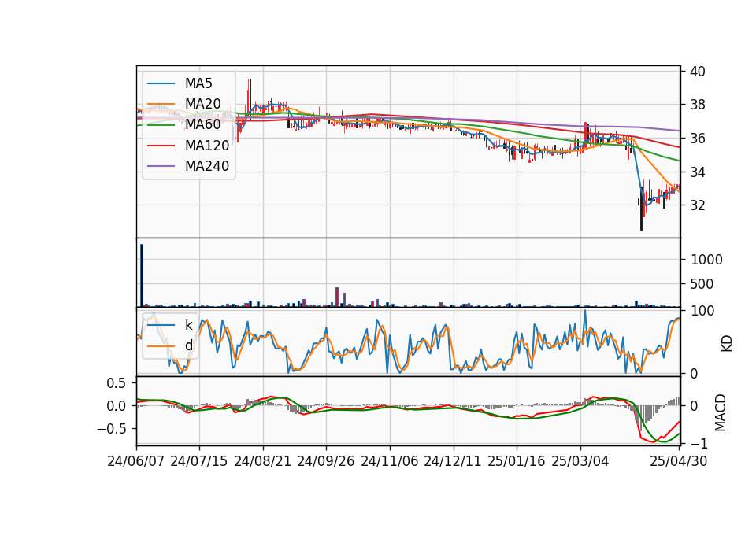Click the price axis value 34
The height and width of the screenshot is (543, 756).
pyautogui.click(x=698, y=172)
